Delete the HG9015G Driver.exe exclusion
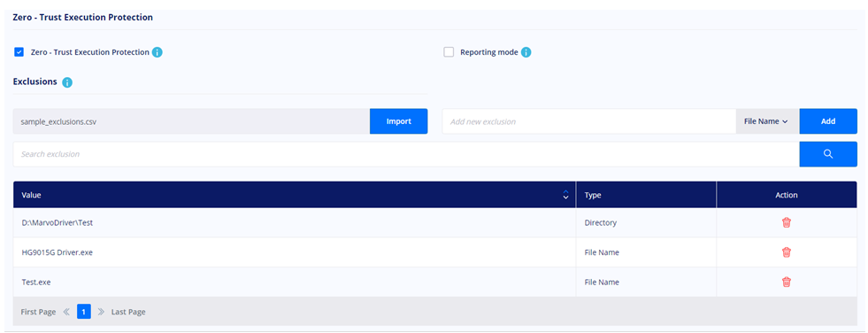This screenshot has width=868, height=333. (x=786, y=252)
